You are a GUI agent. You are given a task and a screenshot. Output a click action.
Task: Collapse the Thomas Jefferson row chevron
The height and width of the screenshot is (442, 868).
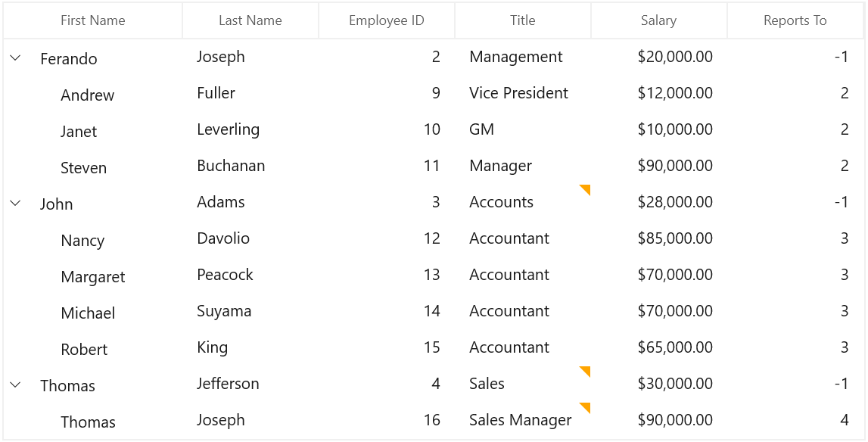(15, 384)
